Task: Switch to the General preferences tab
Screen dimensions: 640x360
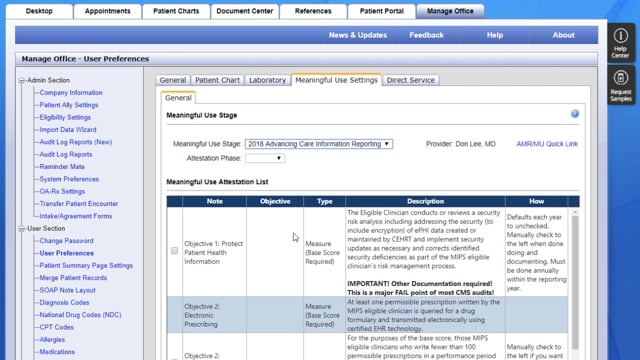Action: coord(173,80)
